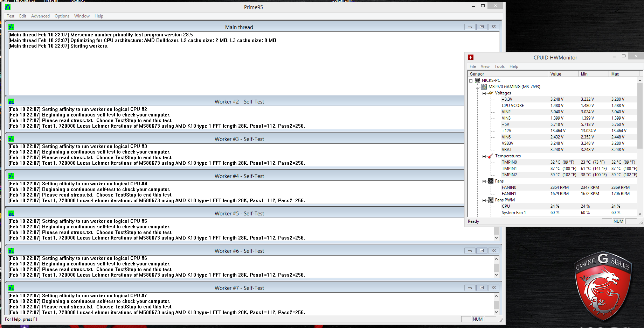Select the VIN2 voltage row
Image resolution: width=644 pixels, height=328 pixels.
[568, 112]
